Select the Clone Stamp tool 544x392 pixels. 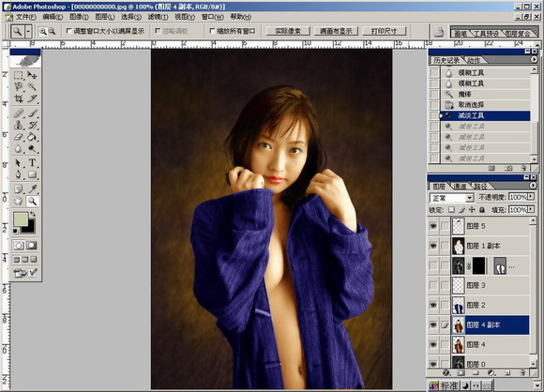pyautogui.click(x=19, y=125)
